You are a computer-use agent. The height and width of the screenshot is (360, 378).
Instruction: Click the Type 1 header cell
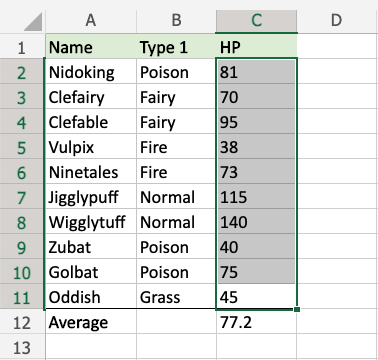[176, 47]
